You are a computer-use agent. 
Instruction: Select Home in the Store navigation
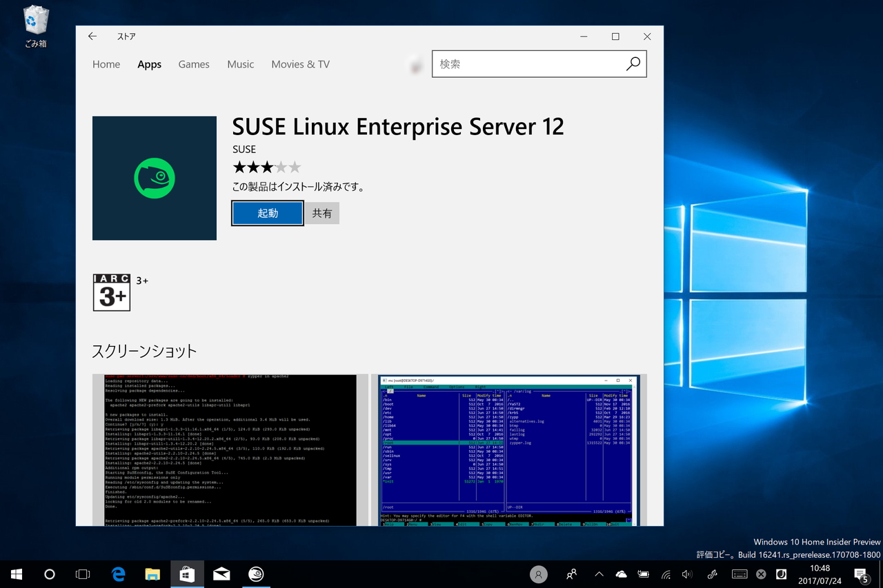tap(106, 64)
